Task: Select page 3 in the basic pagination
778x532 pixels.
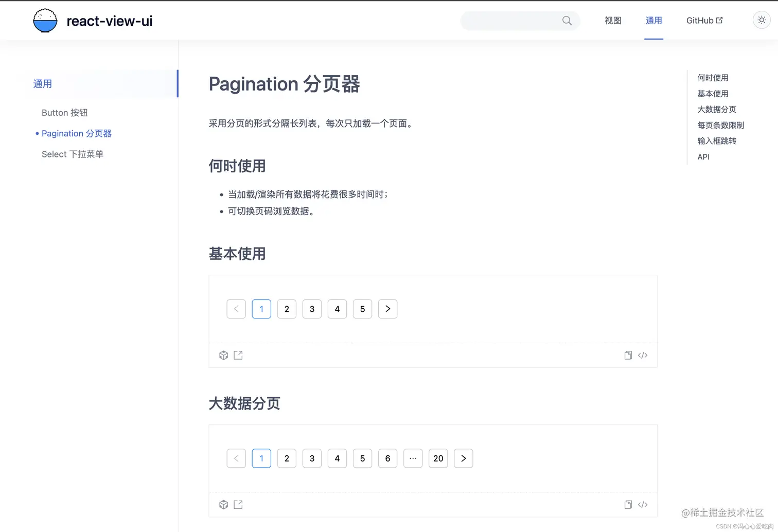Action: [312, 309]
